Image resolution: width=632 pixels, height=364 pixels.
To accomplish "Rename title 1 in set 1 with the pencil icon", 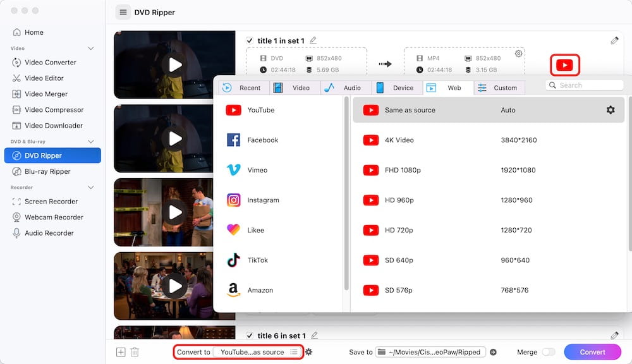I will point(313,40).
